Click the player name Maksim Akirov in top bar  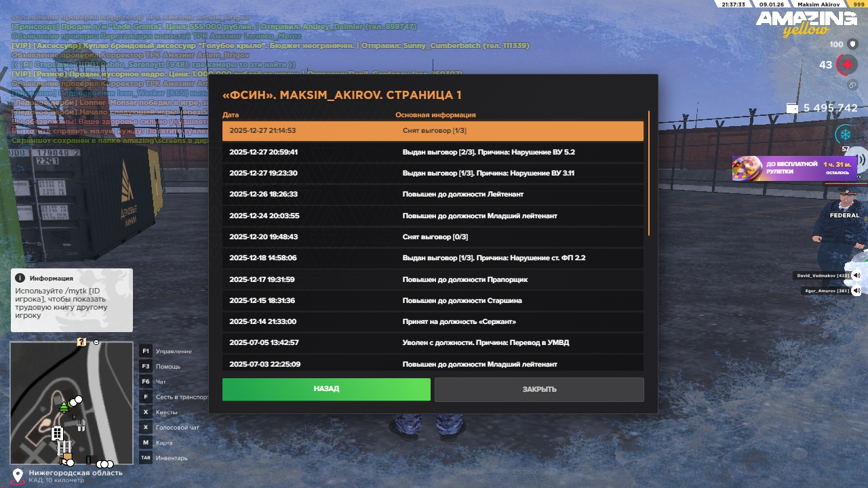818,4
